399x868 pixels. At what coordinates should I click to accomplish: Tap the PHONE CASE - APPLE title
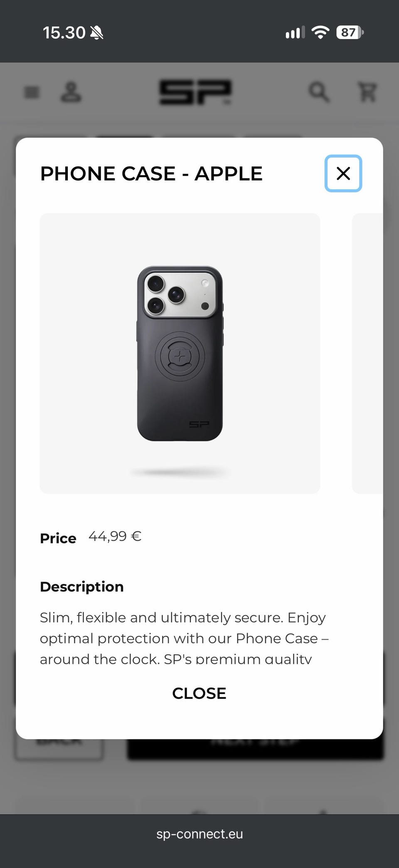click(x=151, y=173)
